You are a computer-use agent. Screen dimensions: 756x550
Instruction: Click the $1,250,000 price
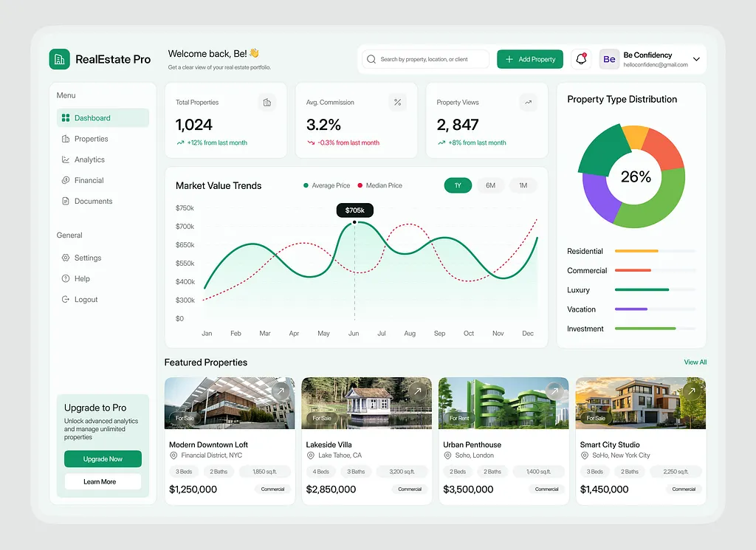(x=193, y=489)
